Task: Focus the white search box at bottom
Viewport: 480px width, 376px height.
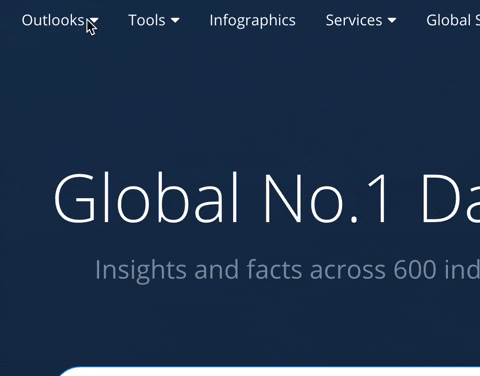Action: pos(270,371)
